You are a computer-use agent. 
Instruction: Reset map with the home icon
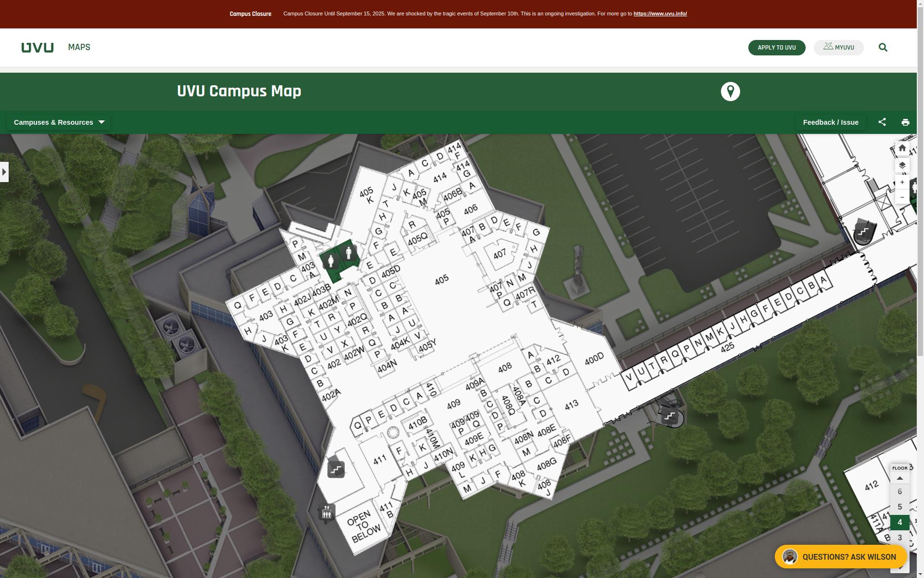[902, 148]
